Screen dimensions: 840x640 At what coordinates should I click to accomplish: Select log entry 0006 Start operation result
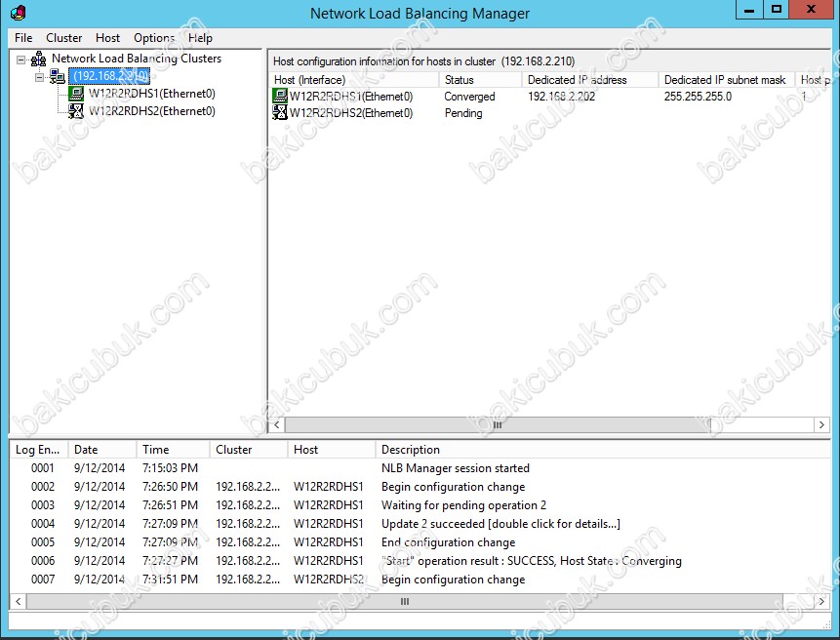pos(420,561)
